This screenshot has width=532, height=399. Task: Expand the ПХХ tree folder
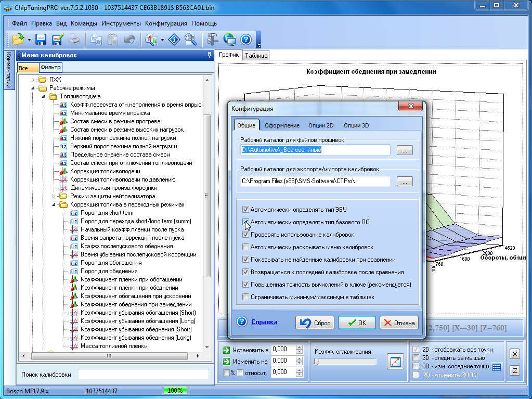(33, 80)
